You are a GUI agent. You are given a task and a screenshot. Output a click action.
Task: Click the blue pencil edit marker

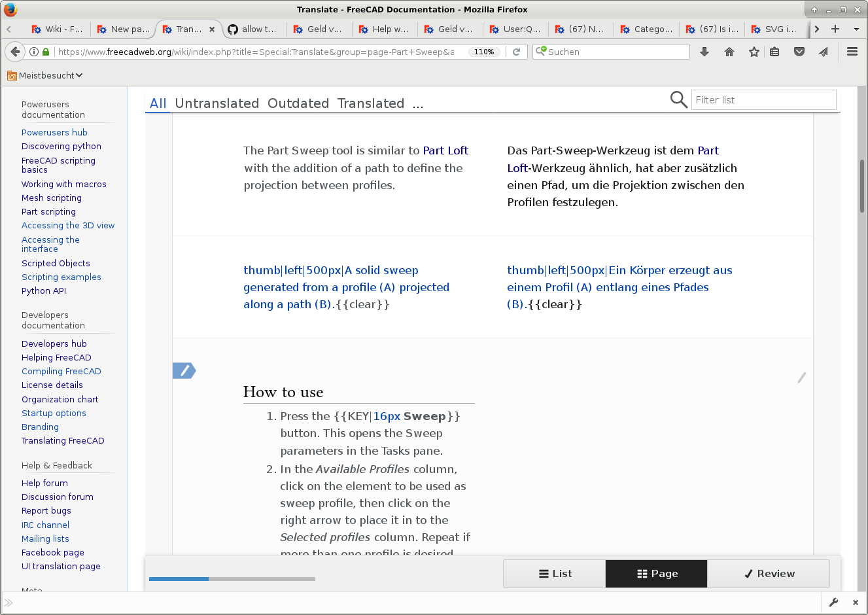coord(184,371)
